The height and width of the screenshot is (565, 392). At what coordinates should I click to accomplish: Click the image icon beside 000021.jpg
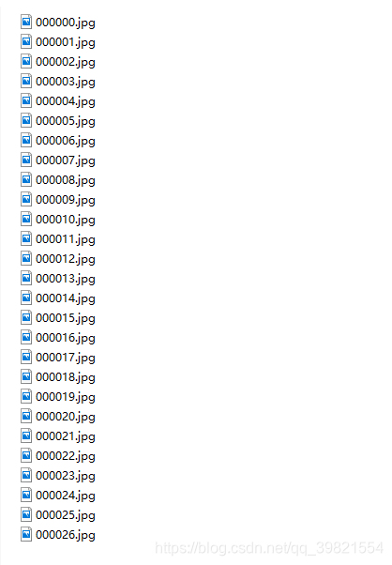coord(26,435)
